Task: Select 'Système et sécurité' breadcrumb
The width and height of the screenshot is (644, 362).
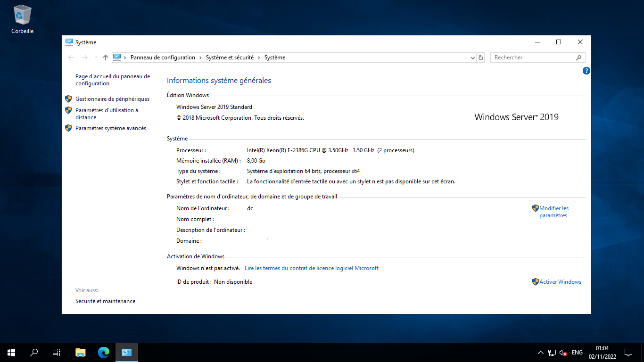Action: 230,58
